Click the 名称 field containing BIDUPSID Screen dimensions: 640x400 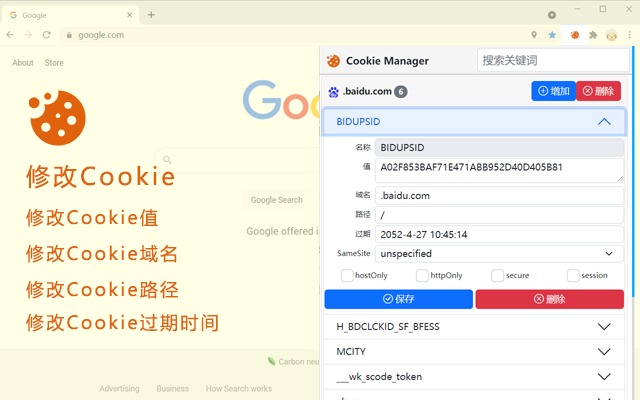coord(499,148)
